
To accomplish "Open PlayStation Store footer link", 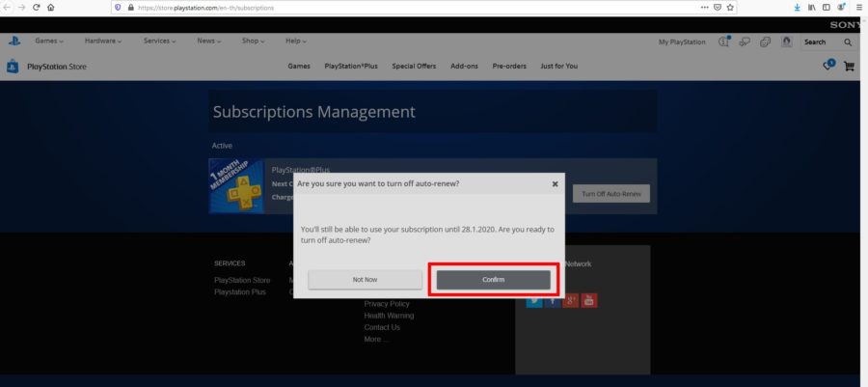I will pyautogui.click(x=242, y=280).
